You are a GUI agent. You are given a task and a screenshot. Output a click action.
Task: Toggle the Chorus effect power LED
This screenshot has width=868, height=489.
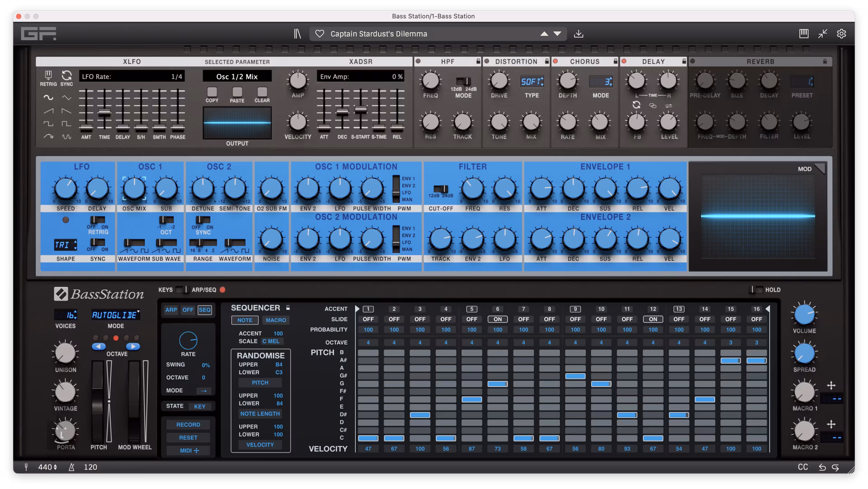(x=556, y=61)
